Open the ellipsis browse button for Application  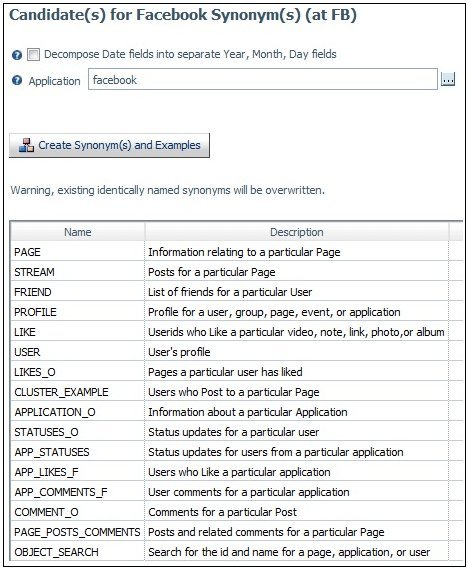click(x=448, y=79)
